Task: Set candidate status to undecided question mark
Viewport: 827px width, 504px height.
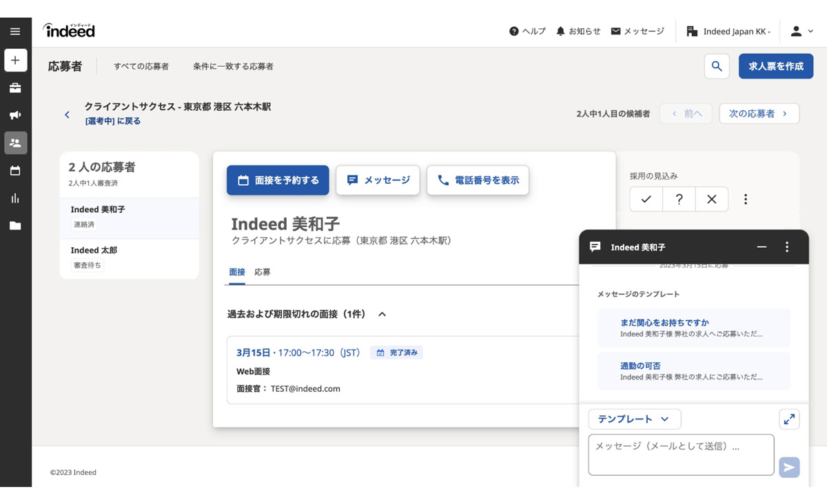Action: [679, 199]
